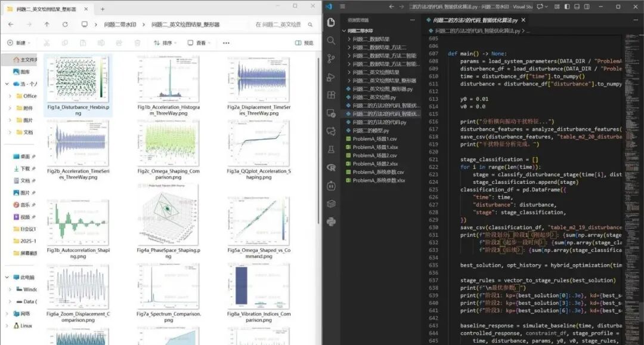Collapse 此电脑 in File Explorer sidebar
Image resolution: width=644 pixels, height=345 pixels.
(x=7, y=277)
